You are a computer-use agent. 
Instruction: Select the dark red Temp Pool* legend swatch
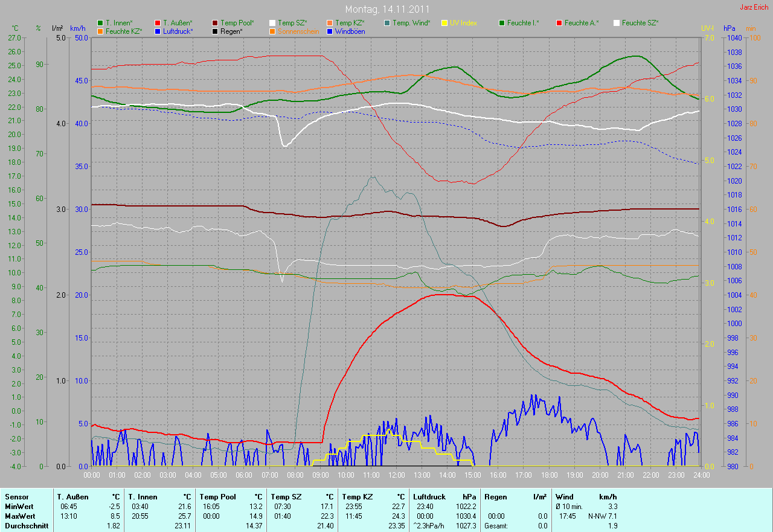(215, 23)
